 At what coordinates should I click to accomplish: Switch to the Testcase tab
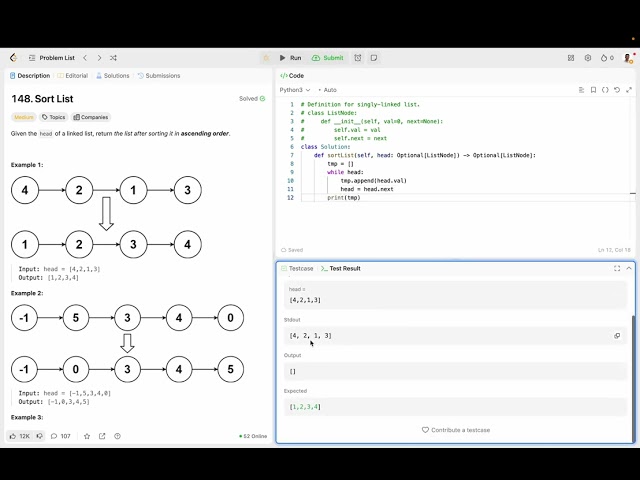click(297, 268)
